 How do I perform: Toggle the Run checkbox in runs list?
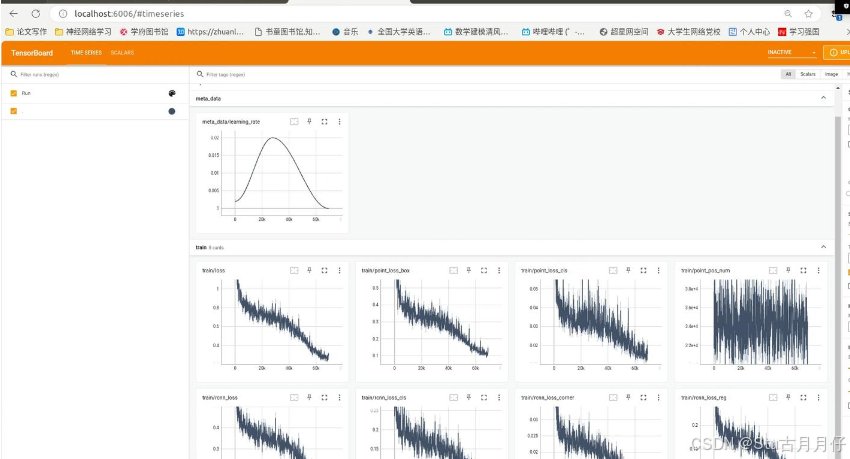point(14,93)
